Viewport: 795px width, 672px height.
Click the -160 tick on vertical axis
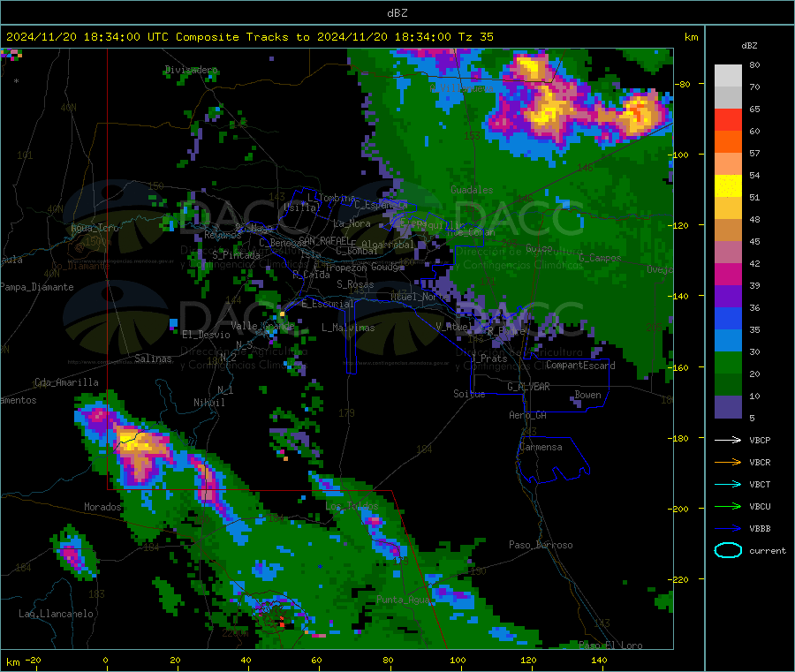pyautogui.click(x=680, y=367)
